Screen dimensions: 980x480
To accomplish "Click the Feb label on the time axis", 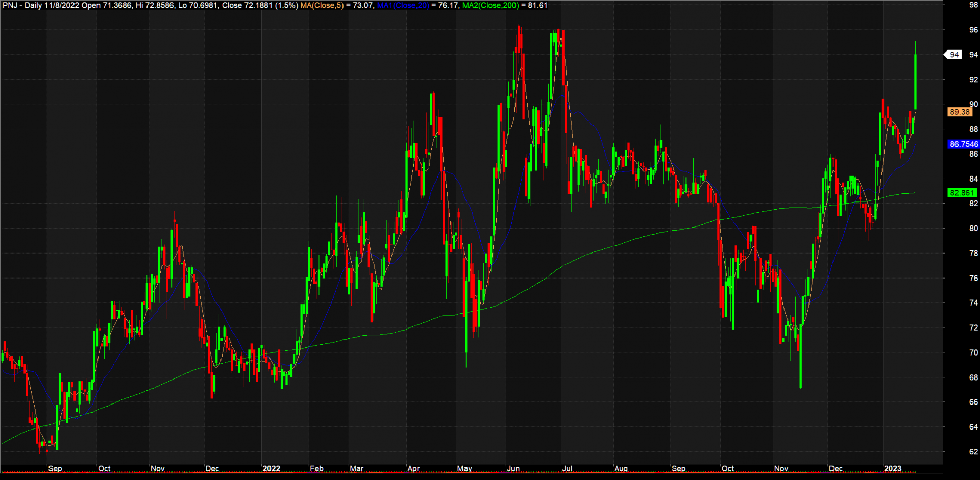I will tap(316, 468).
